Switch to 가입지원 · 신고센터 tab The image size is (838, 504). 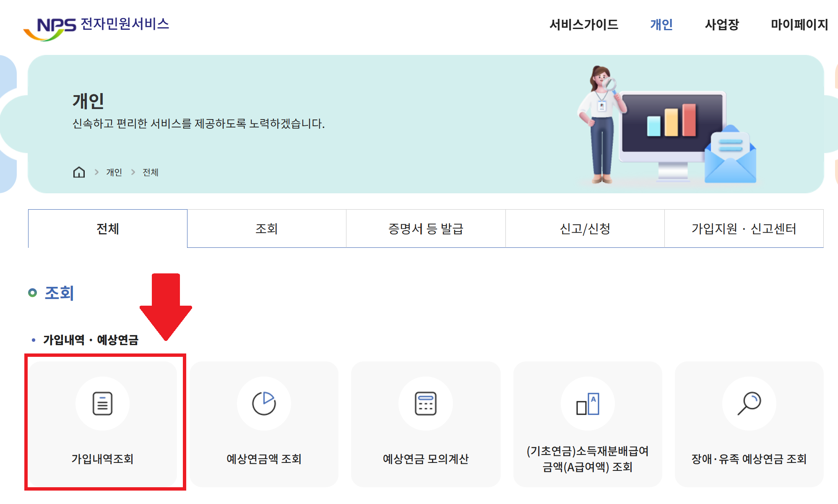pos(744,229)
